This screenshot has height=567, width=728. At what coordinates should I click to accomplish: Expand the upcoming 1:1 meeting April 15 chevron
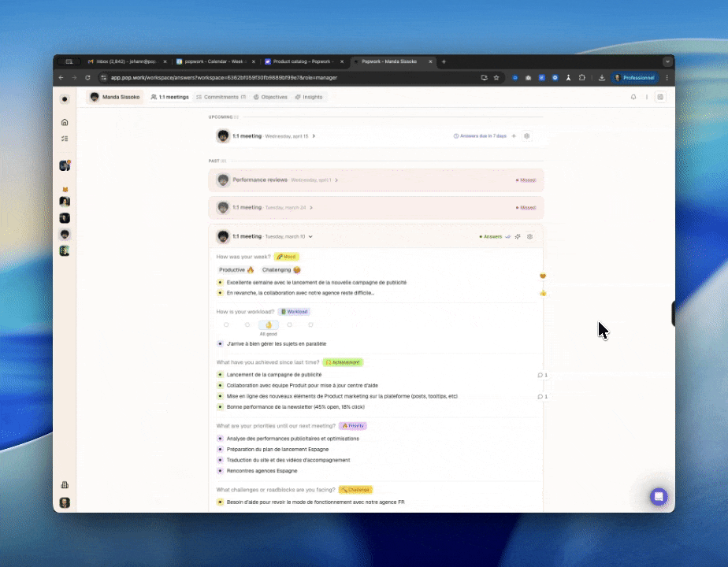[x=314, y=136]
